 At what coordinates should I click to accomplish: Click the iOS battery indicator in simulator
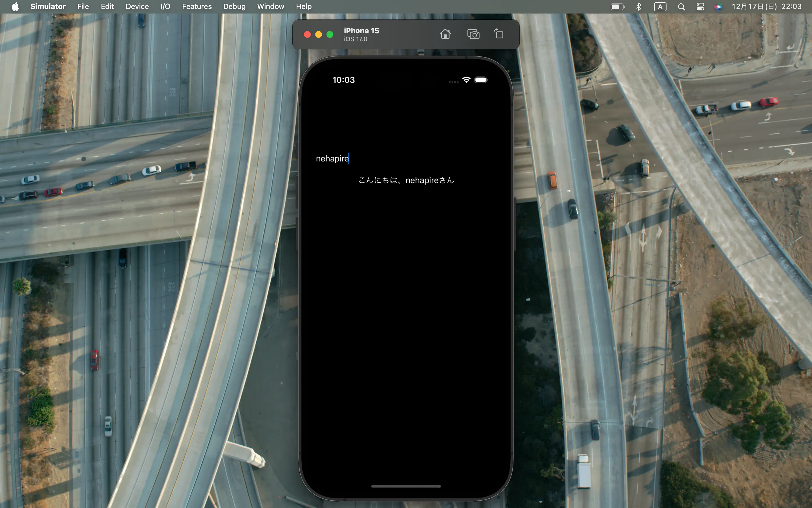[481, 80]
